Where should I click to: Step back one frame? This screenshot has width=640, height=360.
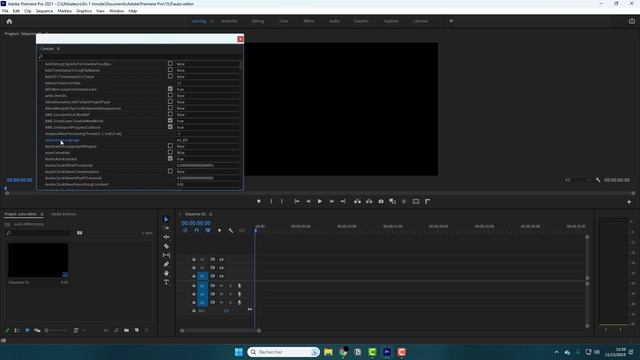(309, 201)
